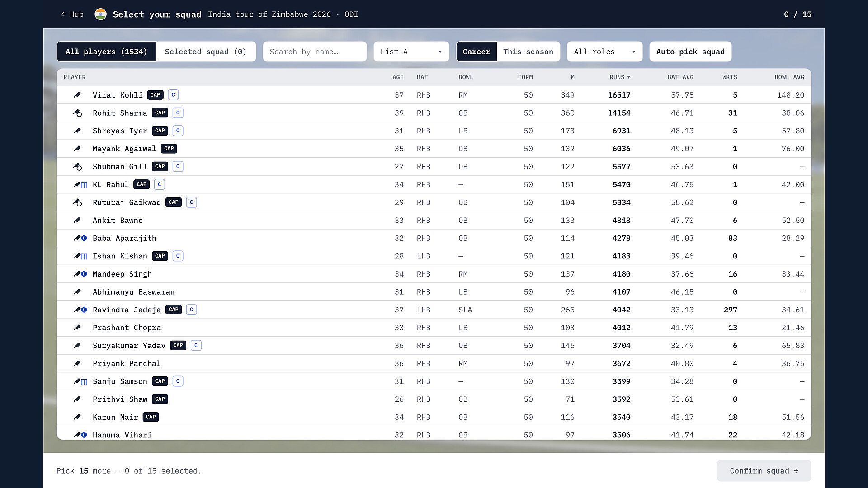Click the bat icon beside Prithvi Shaw
Image resolution: width=868 pixels, height=488 pixels.
[77, 399]
